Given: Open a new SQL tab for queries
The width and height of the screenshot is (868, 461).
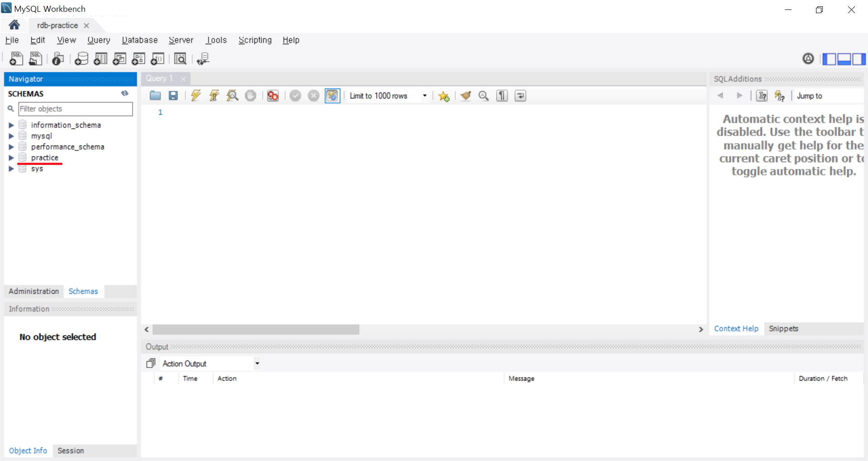Looking at the screenshot, I should pyautogui.click(x=16, y=59).
